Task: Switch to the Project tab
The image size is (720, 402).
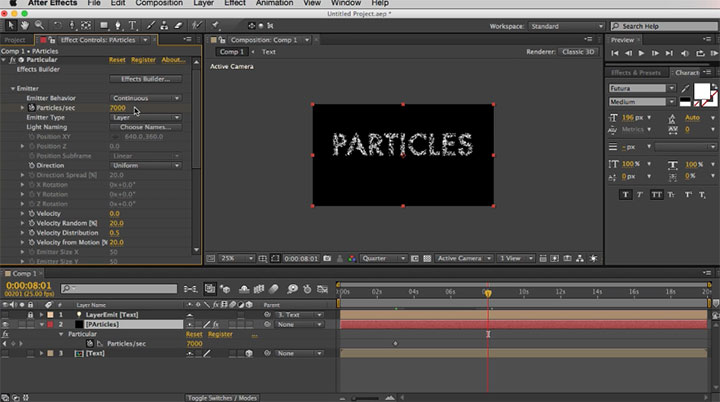Action: click(15, 40)
